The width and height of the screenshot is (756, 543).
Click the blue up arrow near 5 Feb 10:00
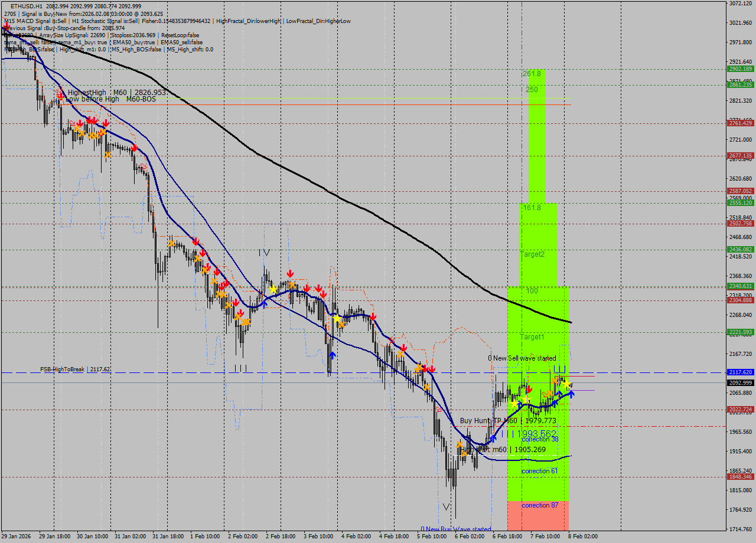[x=493, y=439]
